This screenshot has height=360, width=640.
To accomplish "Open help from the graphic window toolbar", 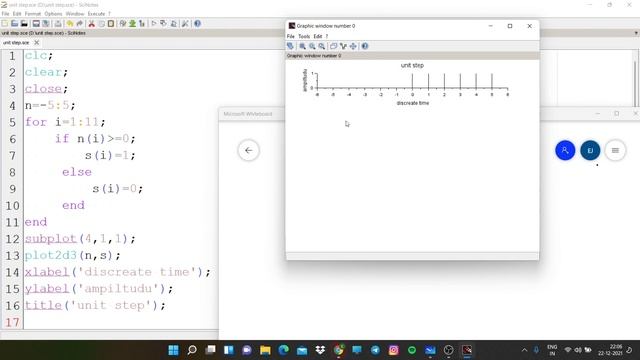I will point(365,46).
